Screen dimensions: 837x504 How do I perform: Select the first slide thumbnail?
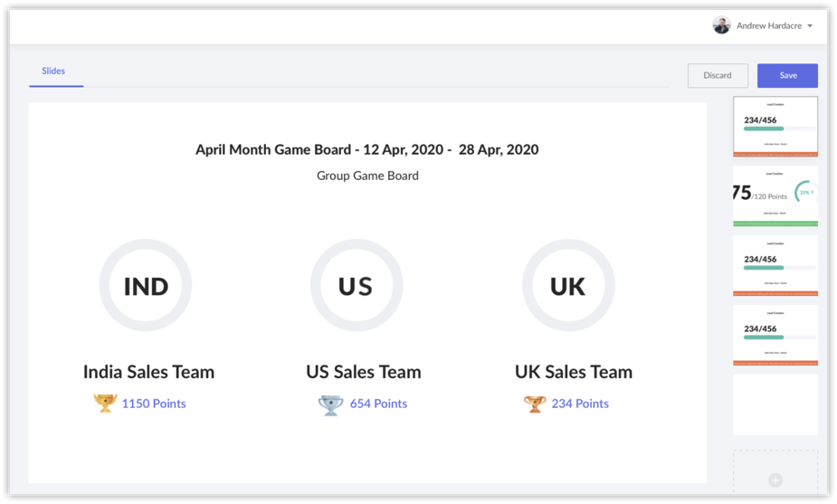point(775,127)
